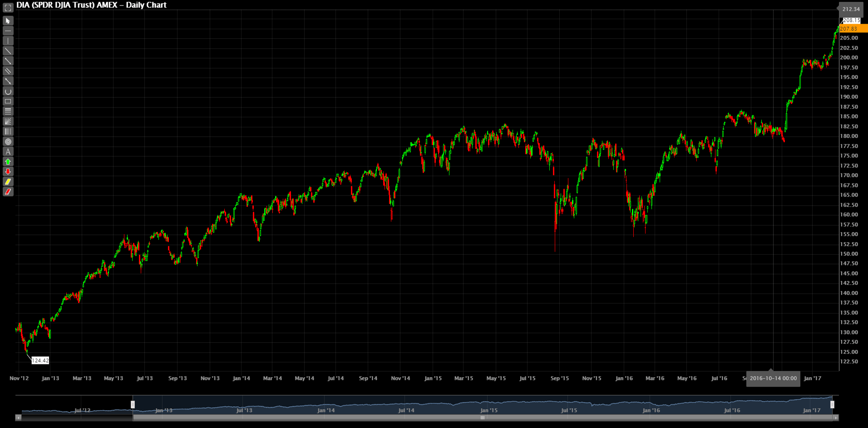Select the vertical time zones tool

[8, 131]
